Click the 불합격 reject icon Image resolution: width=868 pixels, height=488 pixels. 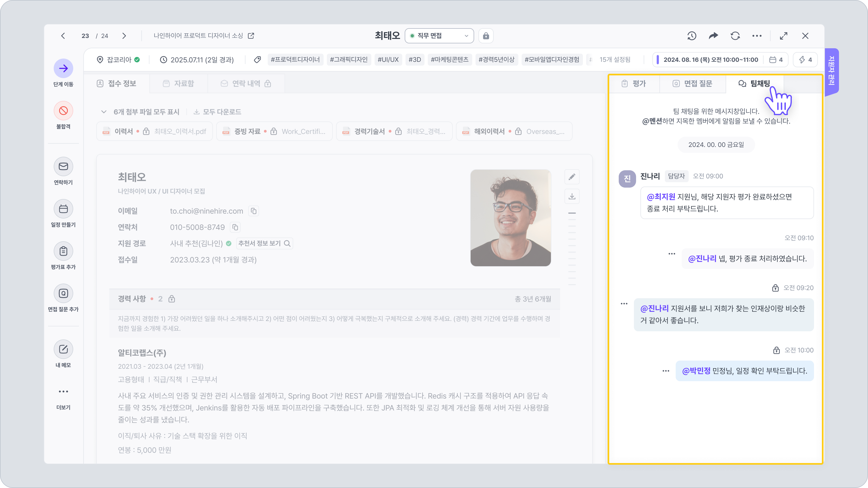(63, 110)
